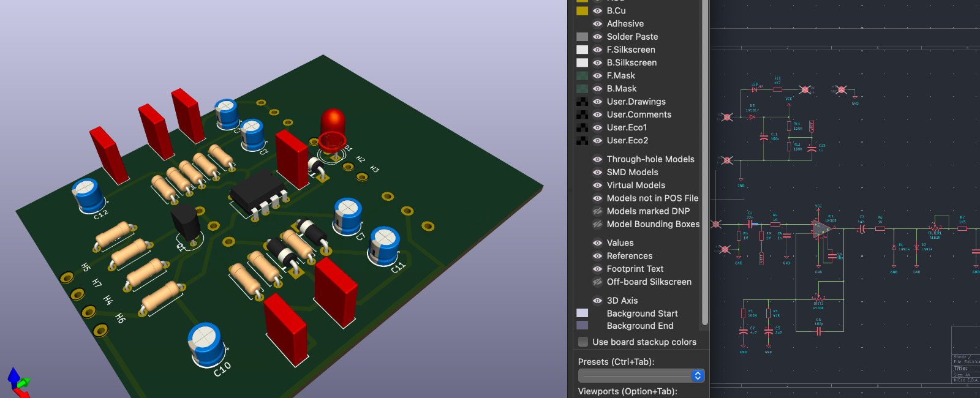Toggle Footprint Text visibility eye
Image resolution: width=980 pixels, height=398 pixels.
(597, 269)
